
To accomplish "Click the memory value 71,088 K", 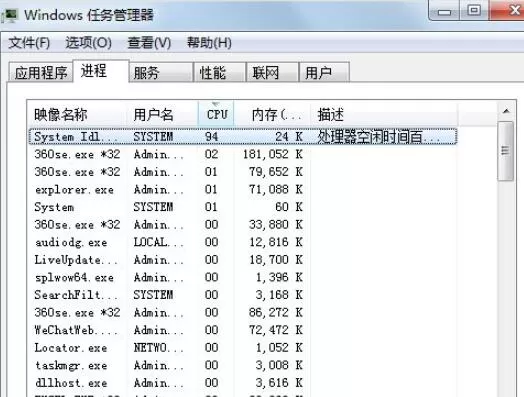I will 276,190.
